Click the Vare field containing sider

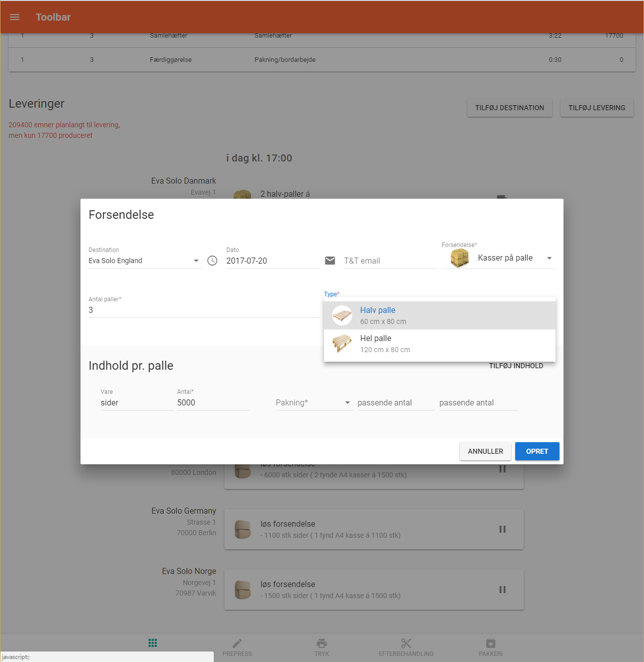coord(137,403)
